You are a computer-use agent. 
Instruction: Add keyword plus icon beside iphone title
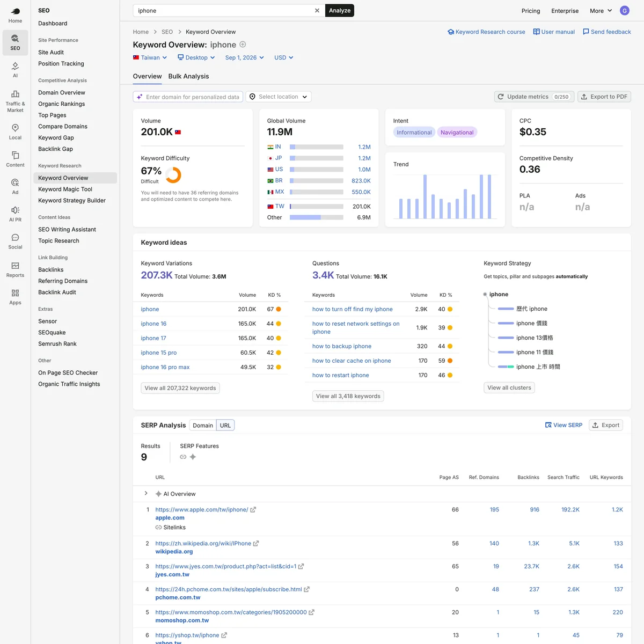click(243, 45)
